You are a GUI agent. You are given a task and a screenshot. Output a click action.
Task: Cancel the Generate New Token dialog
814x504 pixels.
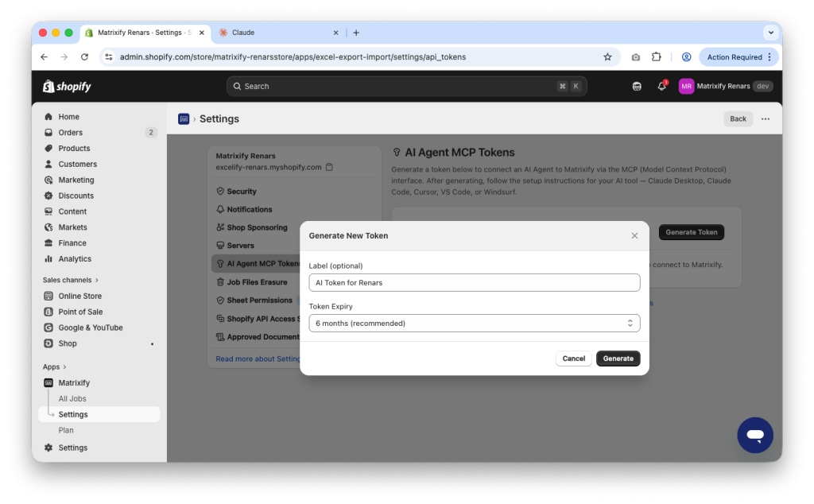[x=573, y=359]
